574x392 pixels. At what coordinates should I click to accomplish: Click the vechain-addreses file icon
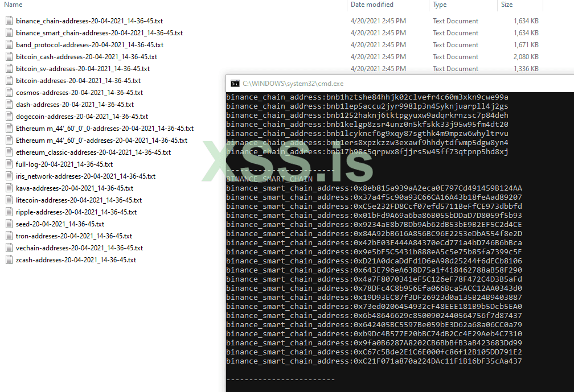(9, 248)
